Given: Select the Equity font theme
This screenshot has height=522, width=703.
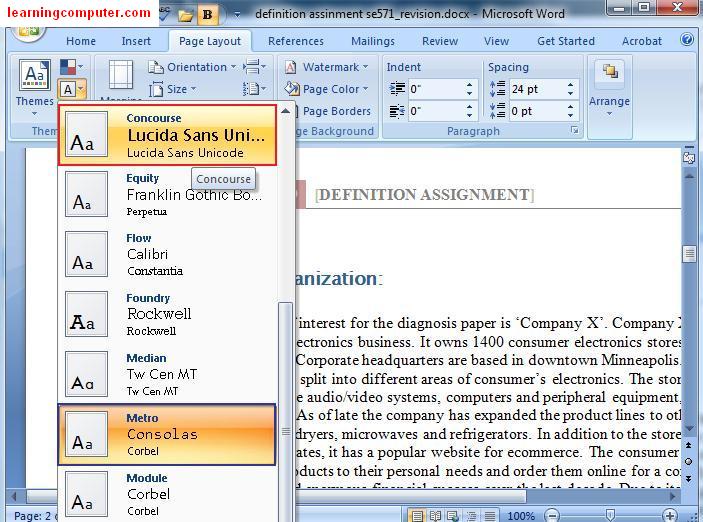Looking at the screenshot, I should pyautogui.click(x=167, y=195).
